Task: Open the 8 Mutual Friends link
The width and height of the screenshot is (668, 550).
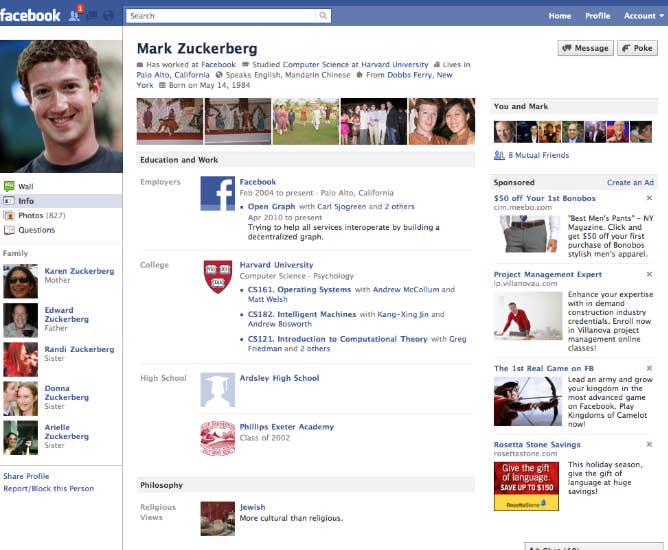Action: pyautogui.click(x=538, y=155)
